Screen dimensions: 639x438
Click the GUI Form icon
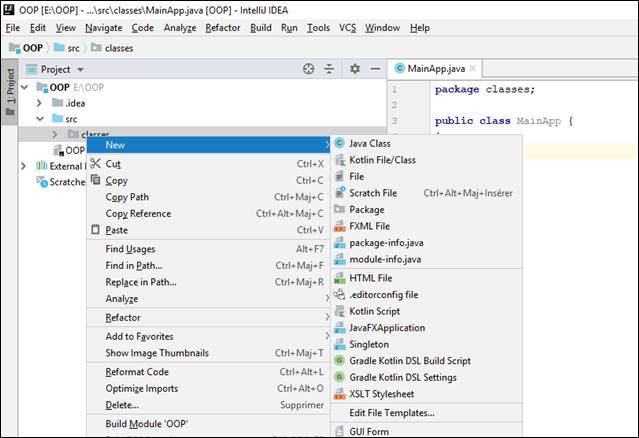pos(339,431)
